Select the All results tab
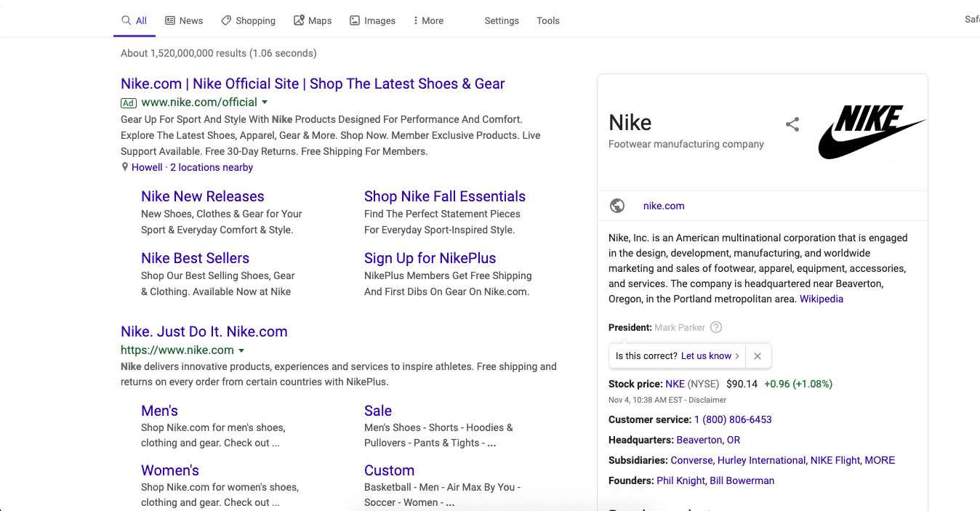Screen dimensions: 980x511 [134, 20]
